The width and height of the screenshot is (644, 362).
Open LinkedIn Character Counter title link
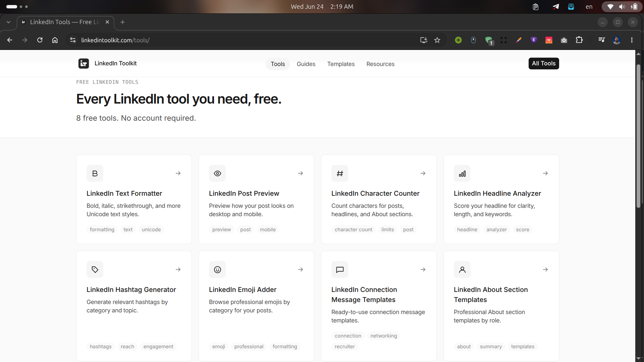pos(375,193)
